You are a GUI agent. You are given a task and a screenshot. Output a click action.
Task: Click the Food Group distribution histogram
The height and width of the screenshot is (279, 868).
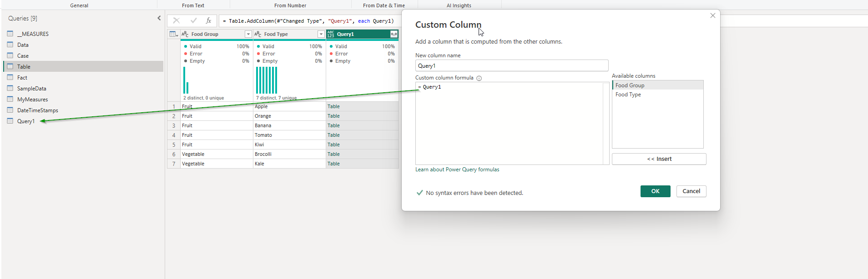pos(186,80)
